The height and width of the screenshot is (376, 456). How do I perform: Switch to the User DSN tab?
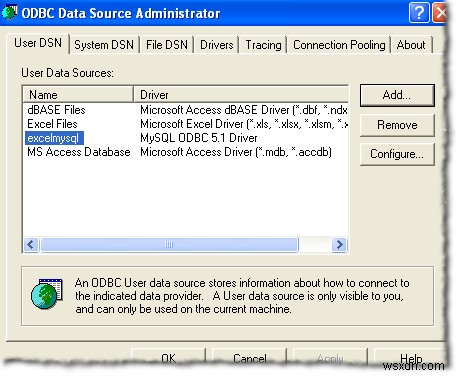point(38,43)
